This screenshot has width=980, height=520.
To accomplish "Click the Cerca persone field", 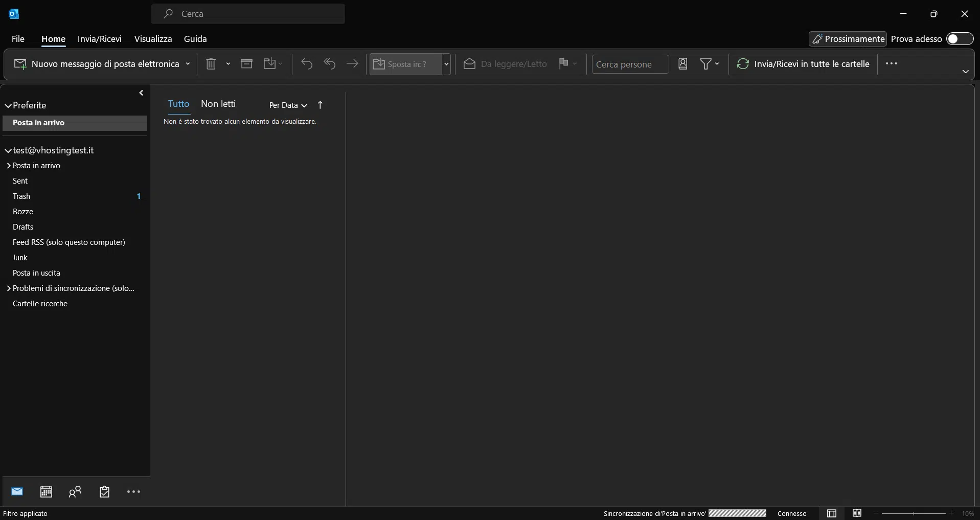I will click(630, 64).
